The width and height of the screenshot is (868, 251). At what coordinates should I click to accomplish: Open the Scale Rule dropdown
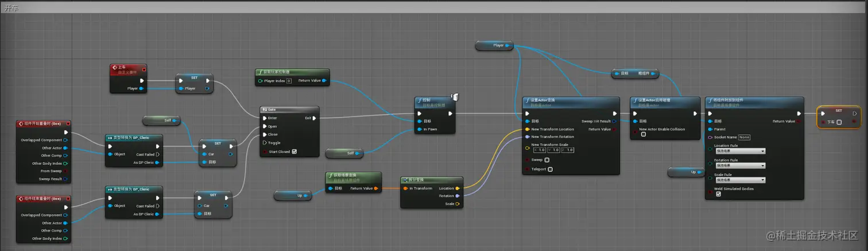pyautogui.click(x=740, y=180)
